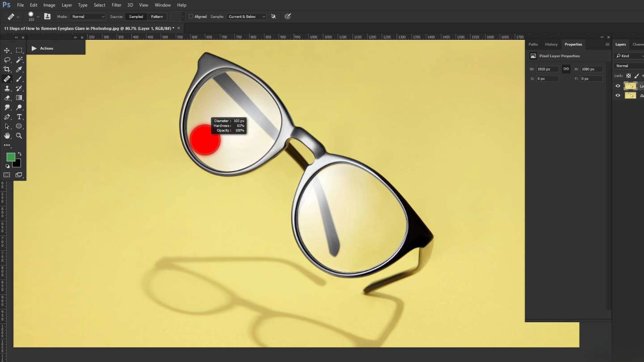Screen dimensions: 644x362
Task: Select the Path Selection tool
Action: [x=7, y=126]
